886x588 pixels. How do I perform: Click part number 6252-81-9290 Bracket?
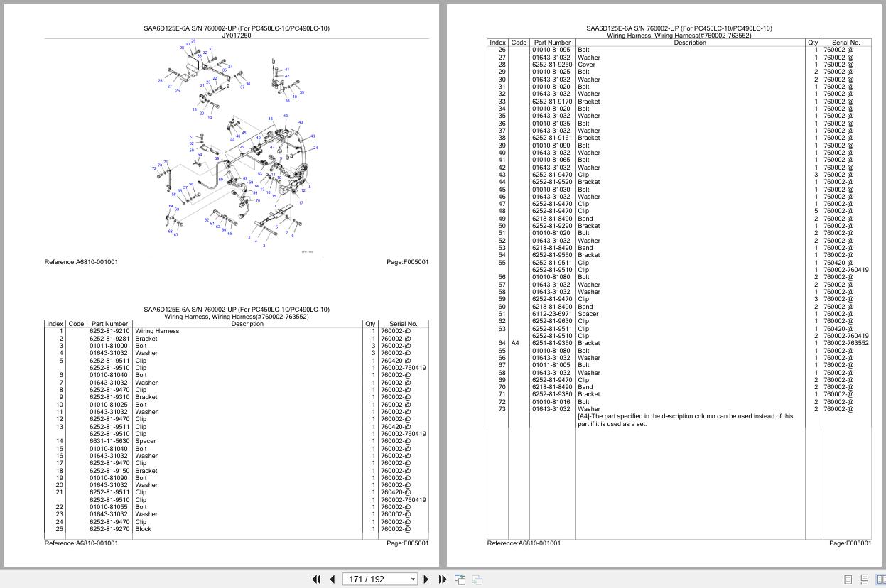tap(552, 226)
